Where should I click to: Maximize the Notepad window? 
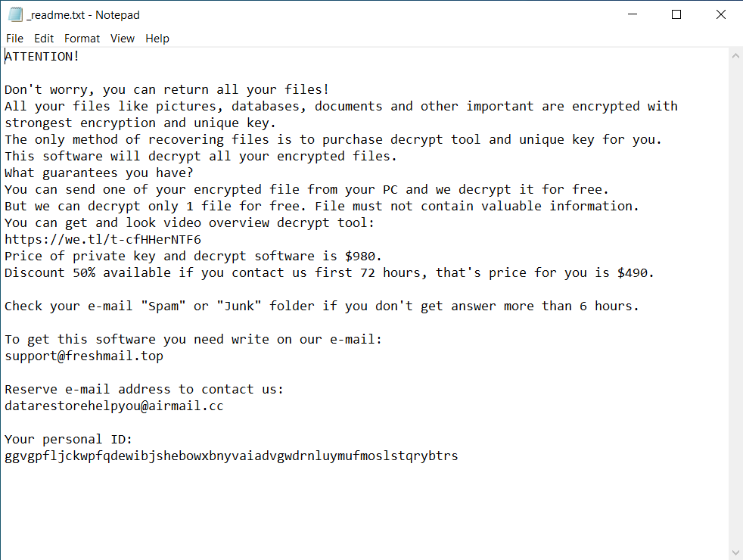pos(676,14)
